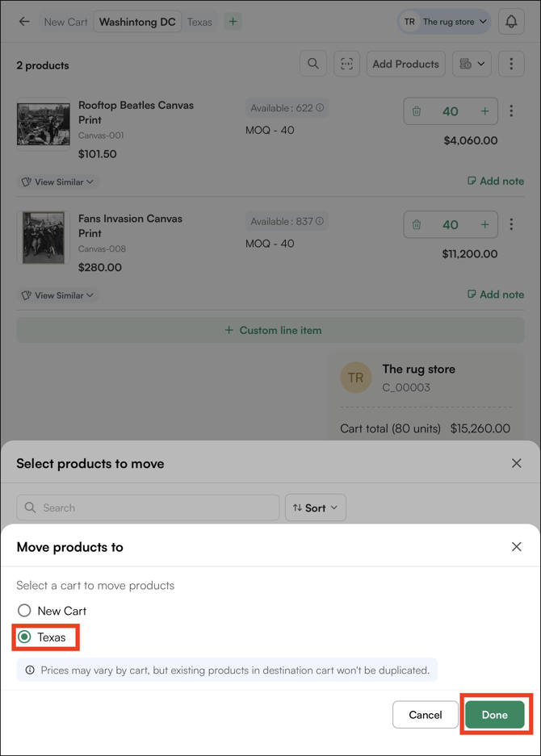The image size is (541, 756).
Task: Open the cart's three-dot options menu
Action: [x=511, y=64]
